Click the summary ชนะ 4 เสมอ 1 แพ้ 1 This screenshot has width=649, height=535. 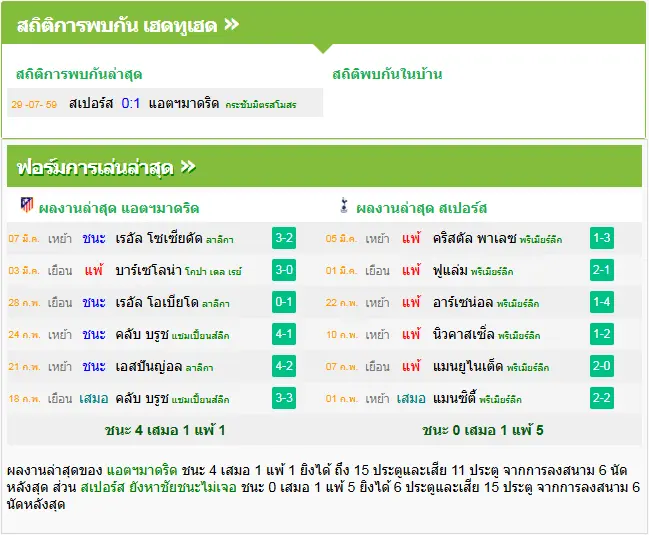pyautogui.click(x=165, y=430)
